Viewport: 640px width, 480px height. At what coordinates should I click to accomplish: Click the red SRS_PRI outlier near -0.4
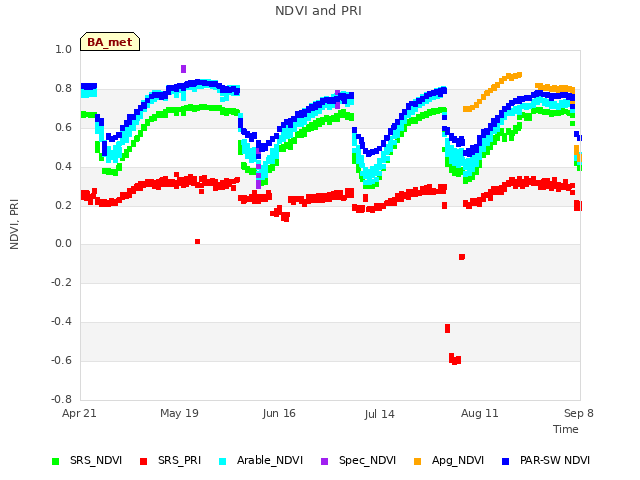pos(447,329)
